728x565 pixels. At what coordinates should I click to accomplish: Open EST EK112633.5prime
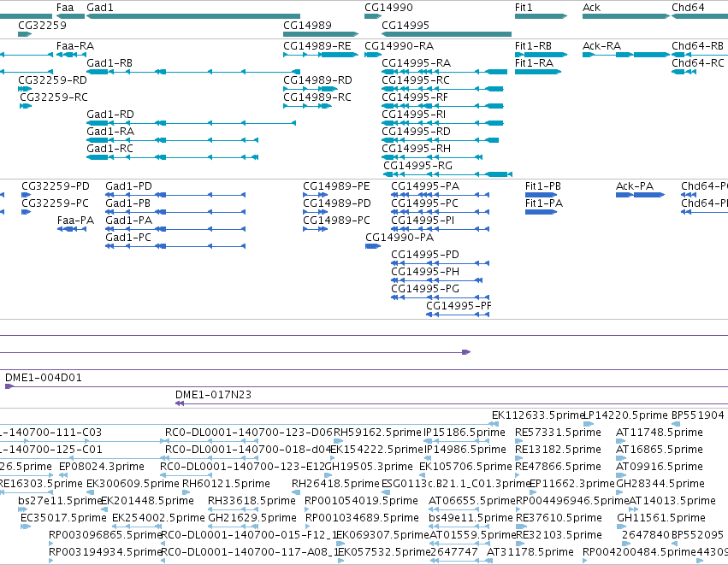[x=537, y=415]
